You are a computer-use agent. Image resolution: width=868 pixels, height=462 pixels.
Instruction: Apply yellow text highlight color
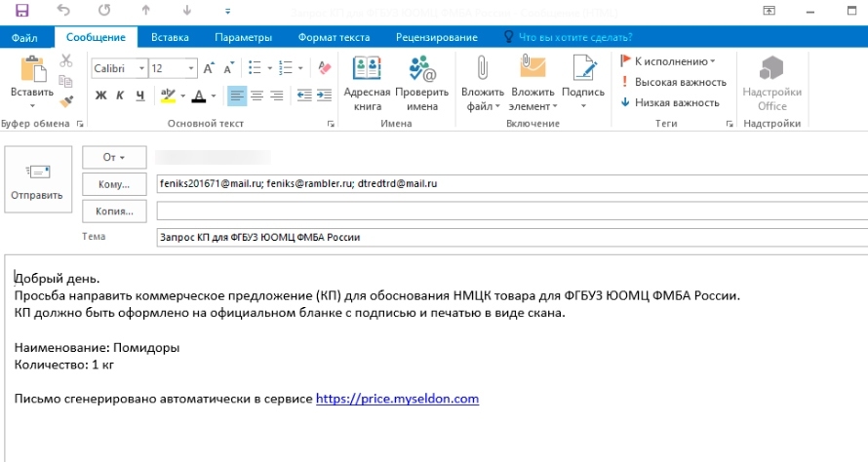coord(168,96)
